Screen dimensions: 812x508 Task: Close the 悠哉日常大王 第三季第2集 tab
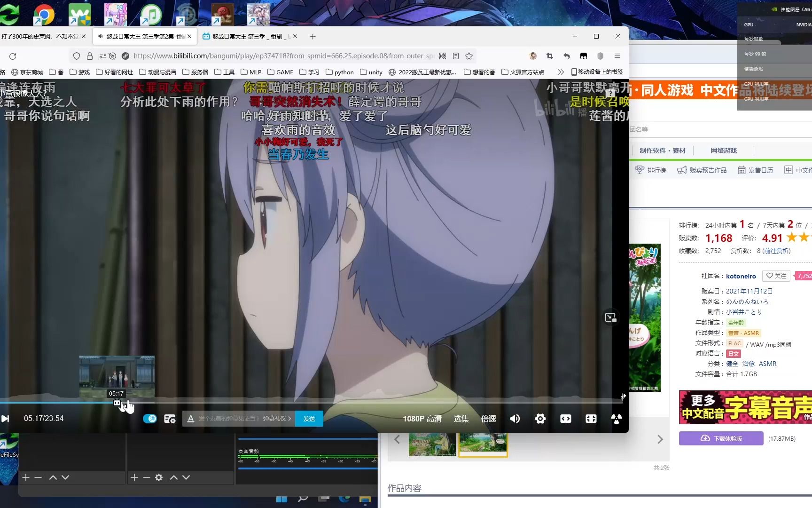click(189, 36)
